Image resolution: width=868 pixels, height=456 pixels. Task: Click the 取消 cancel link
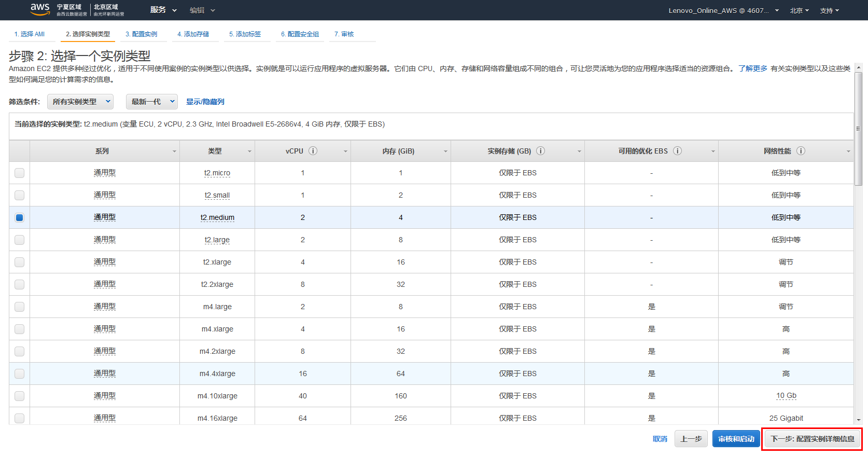(x=660, y=439)
